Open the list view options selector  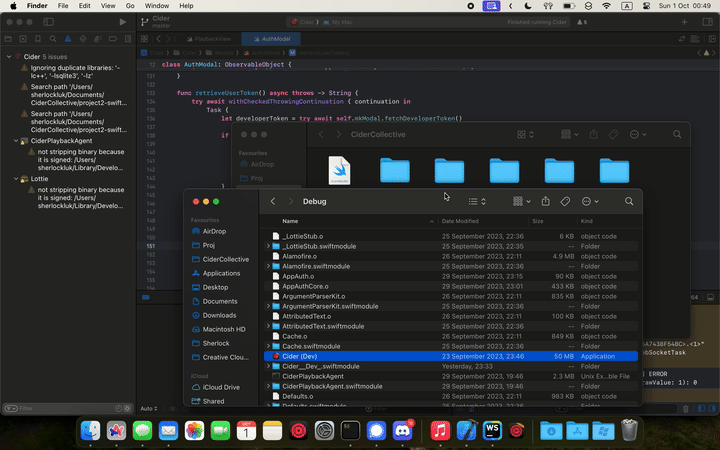tap(478, 201)
